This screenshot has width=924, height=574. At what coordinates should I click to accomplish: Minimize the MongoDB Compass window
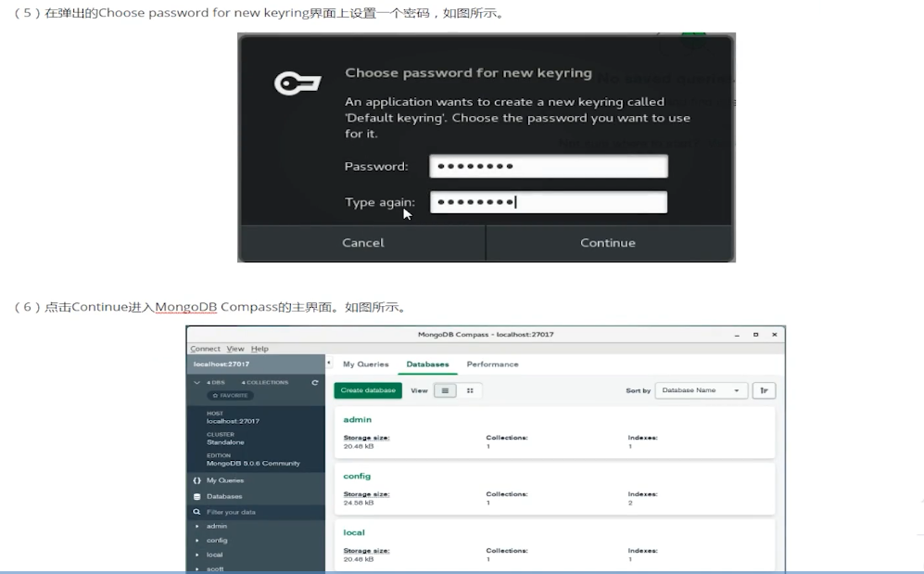pyautogui.click(x=737, y=335)
